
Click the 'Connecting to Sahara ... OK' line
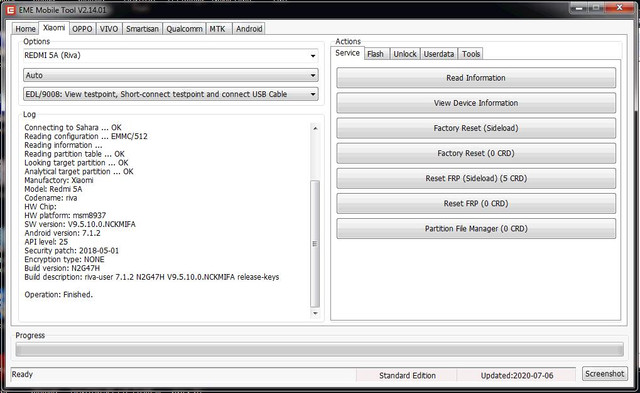pyautogui.click(x=73, y=128)
